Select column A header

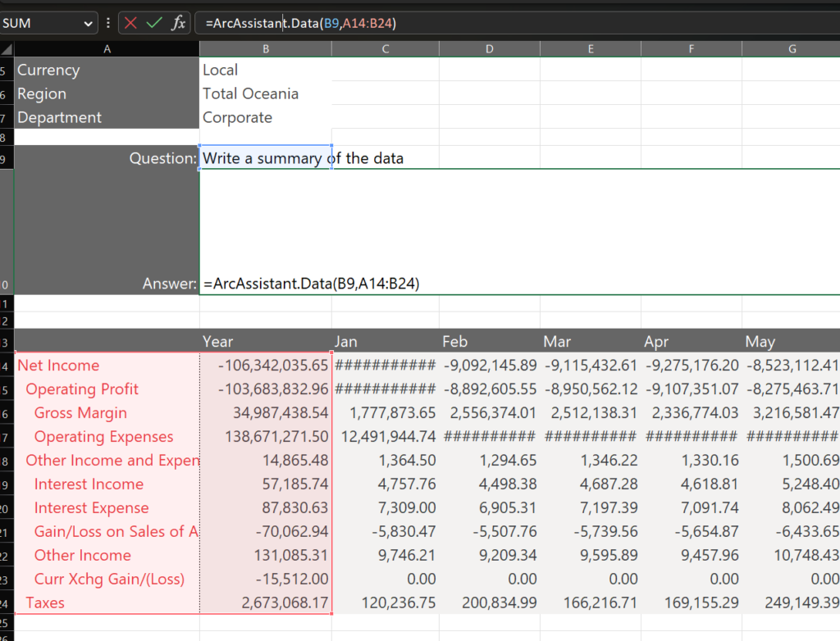(x=107, y=49)
